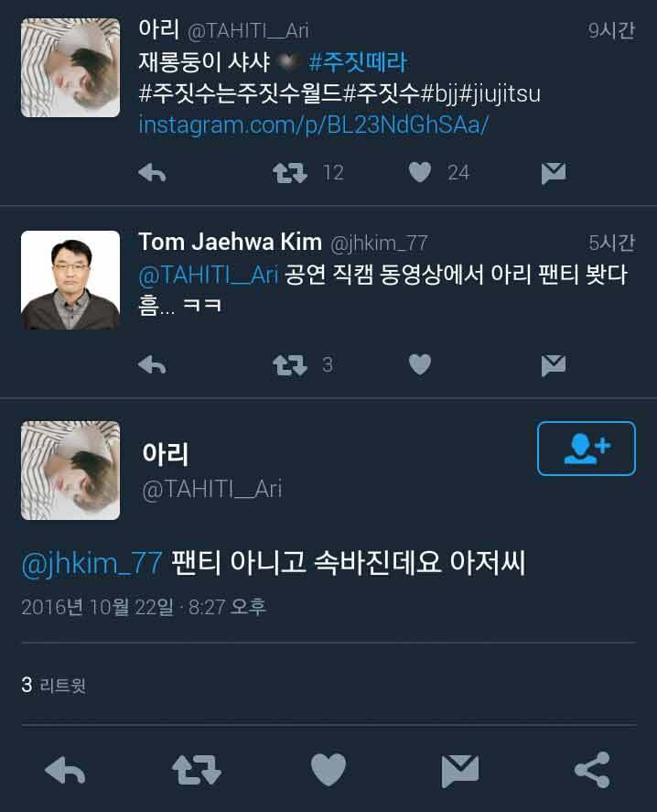Click the heart icon showing 24 likes
Image resolution: width=657 pixels, height=812 pixels.
tap(419, 171)
